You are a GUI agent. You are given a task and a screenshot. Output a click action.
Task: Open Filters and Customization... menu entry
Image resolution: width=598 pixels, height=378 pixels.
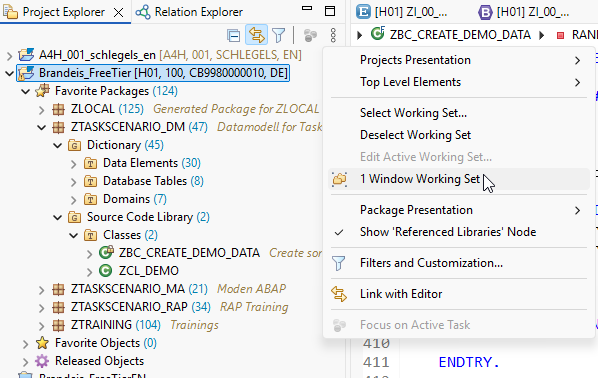(x=458, y=263)
